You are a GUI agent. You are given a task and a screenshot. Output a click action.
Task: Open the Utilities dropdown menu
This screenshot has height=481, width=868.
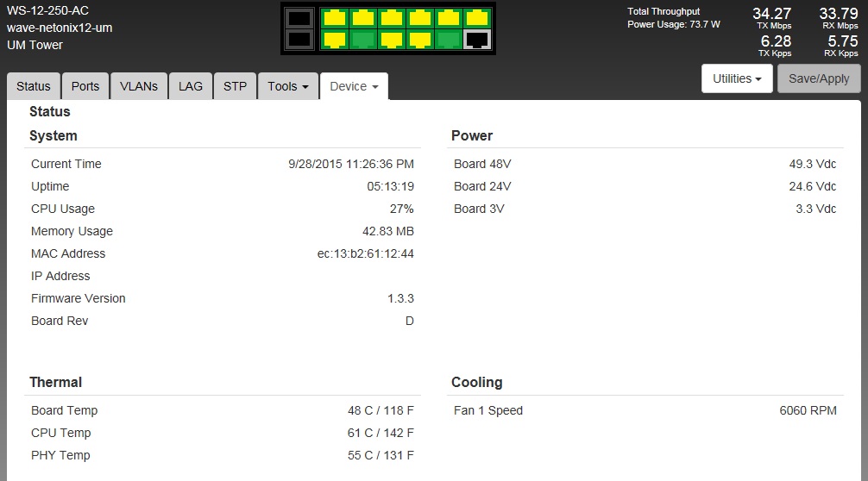coord(736,78)
